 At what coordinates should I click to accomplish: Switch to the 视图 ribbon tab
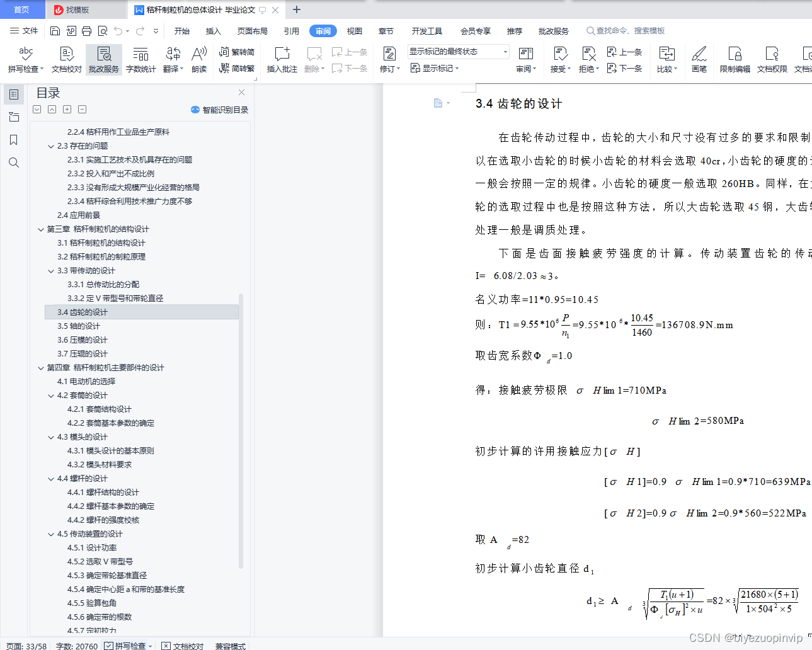[x=355, y=31]
